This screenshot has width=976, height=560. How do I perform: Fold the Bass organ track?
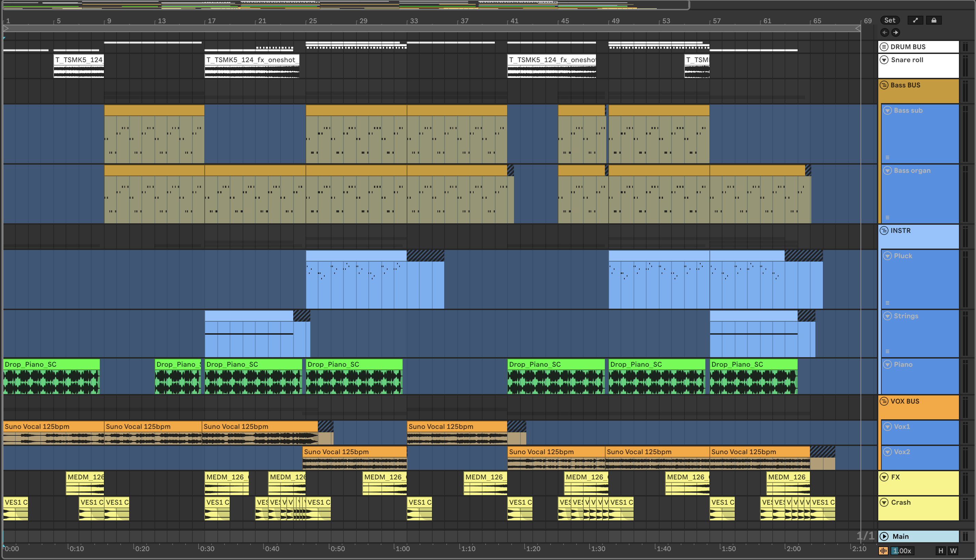click(x=887, y=170)
